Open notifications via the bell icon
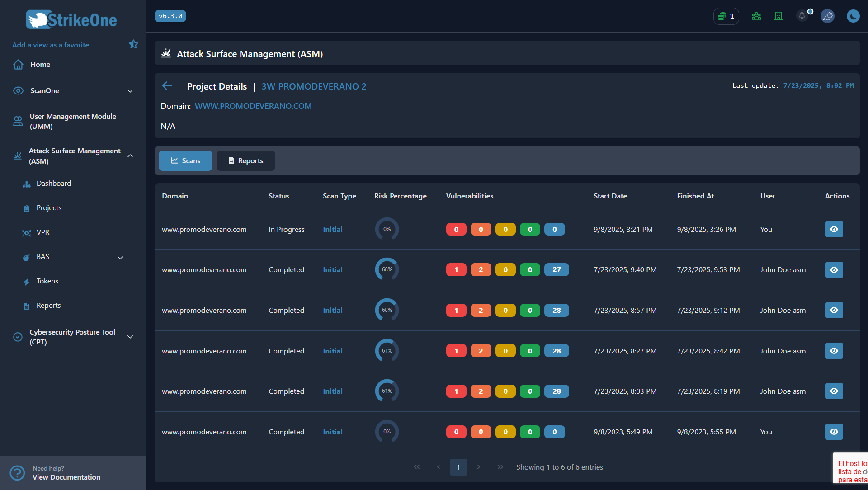Viewport: 868px width, 490px height. click(x=802, y=16)
